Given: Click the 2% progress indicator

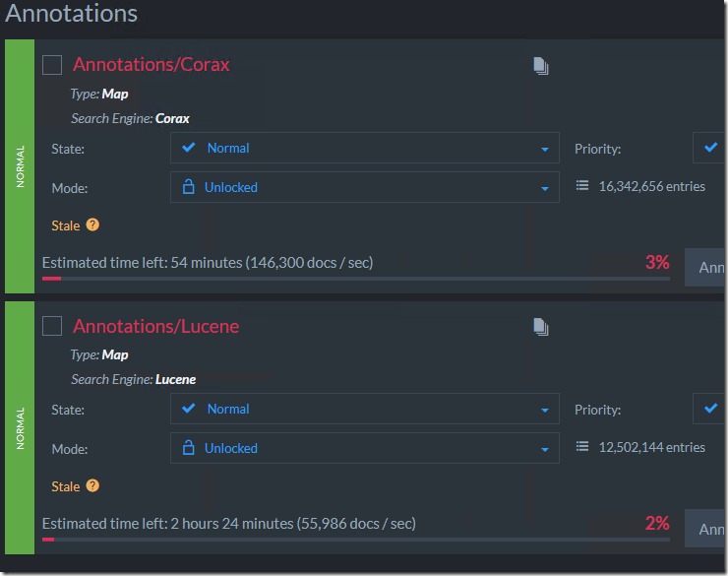Looking at the screenshot, I should click(x=657, y=524).
